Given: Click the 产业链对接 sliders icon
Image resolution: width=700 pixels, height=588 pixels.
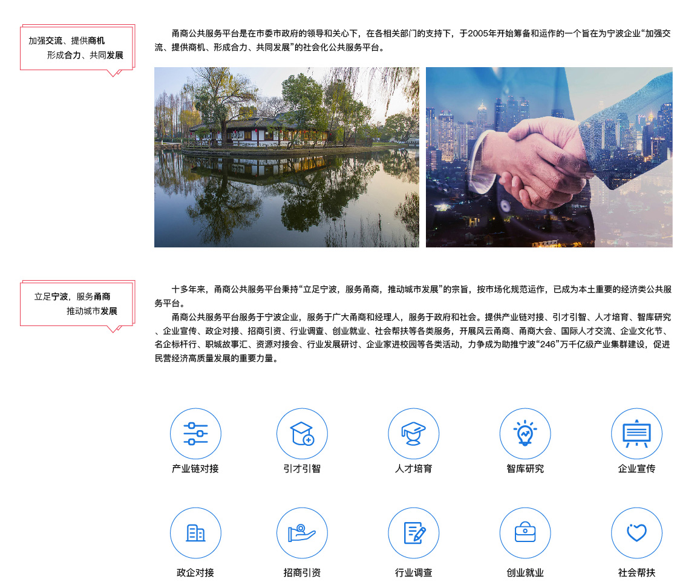Looking at the screenshot, I should click(x=195, y=434).
